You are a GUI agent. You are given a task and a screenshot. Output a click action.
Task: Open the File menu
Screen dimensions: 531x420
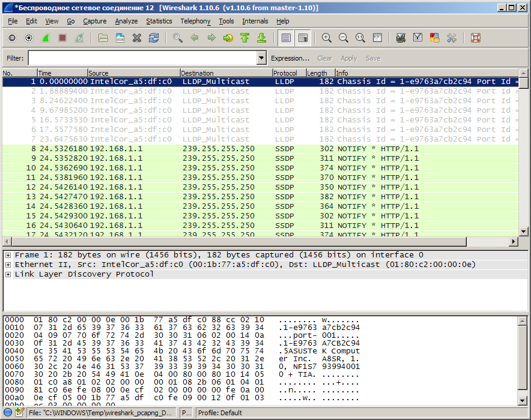[x=13, y=21]
